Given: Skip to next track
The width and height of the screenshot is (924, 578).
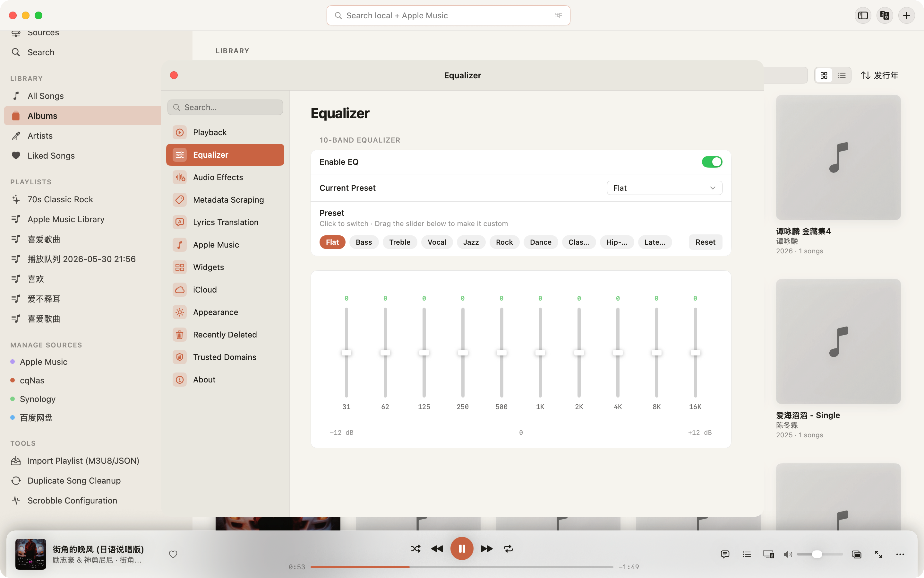Looking at the screenshot, I should [x=486, y=548].
